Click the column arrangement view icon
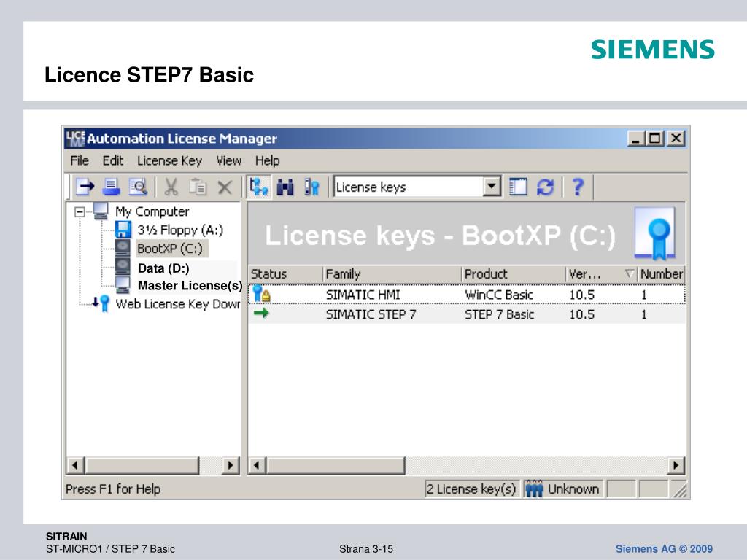 (x=518, y=187)
